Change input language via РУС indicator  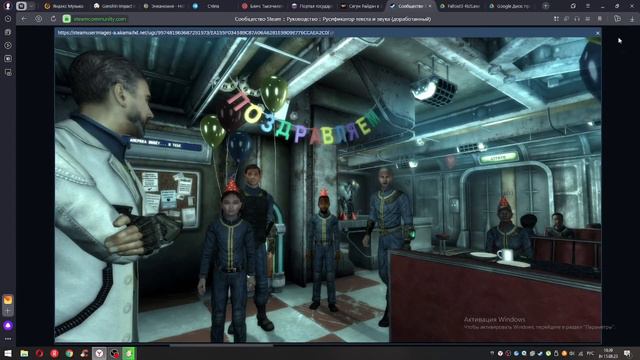pyautogui.click(x=590, y=353)
